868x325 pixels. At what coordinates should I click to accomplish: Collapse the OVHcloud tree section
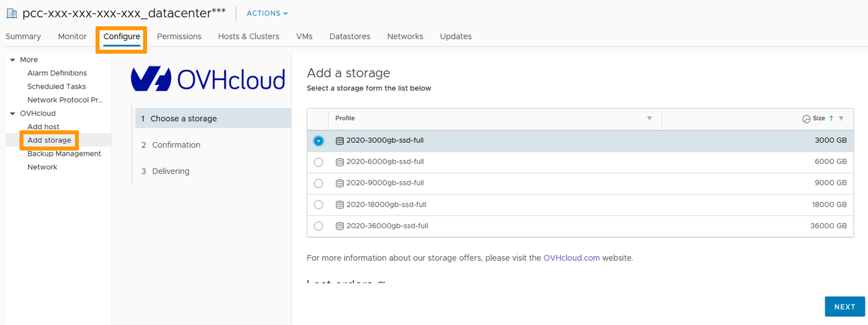[12, 114]
